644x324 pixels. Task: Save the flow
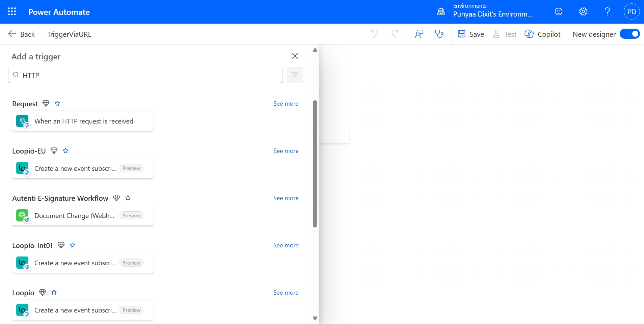[x=471, y=34]
